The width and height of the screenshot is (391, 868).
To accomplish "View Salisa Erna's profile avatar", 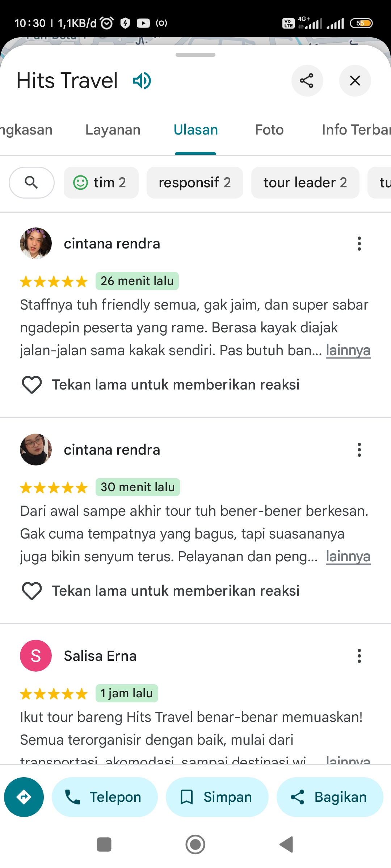I will [36, 656].
